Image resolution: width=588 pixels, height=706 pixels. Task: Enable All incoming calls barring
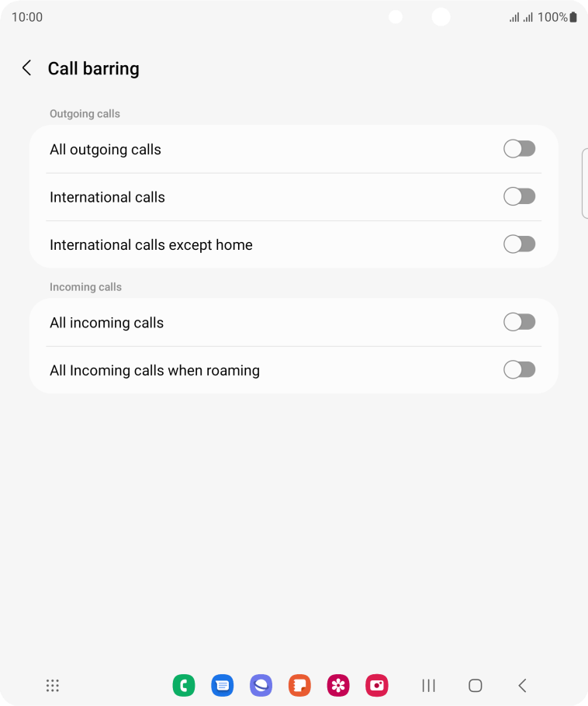click(x=520, y=322)
